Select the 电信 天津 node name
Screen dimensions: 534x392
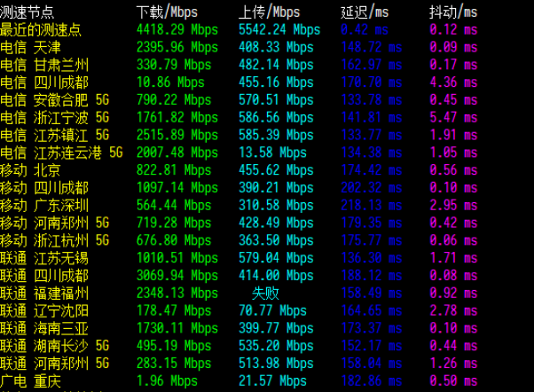(x=32, y=46)
